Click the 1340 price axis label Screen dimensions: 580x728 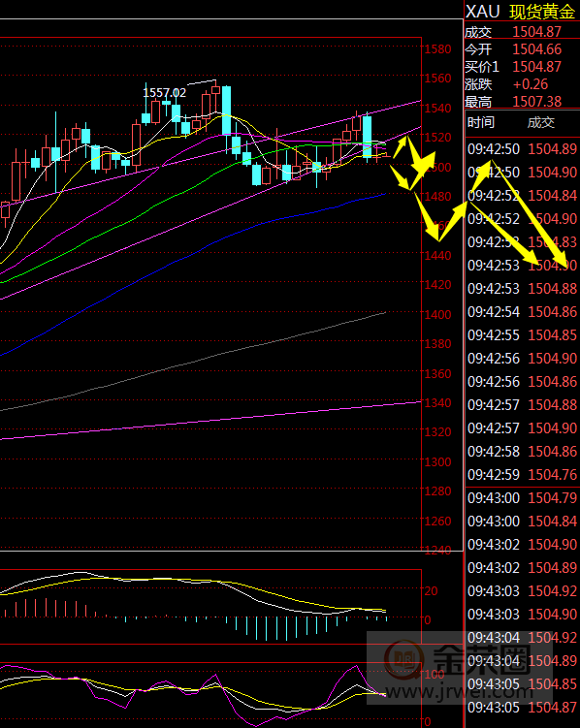point(437,402)
